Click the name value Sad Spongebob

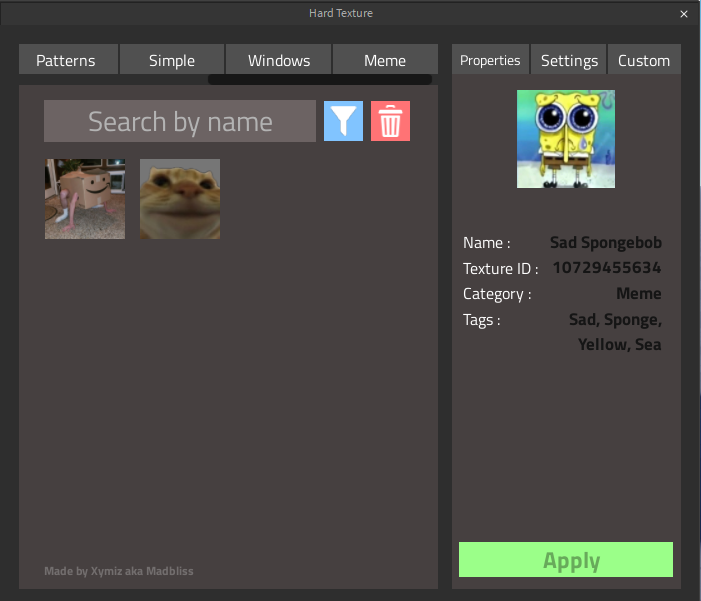(x=606, y=242)
